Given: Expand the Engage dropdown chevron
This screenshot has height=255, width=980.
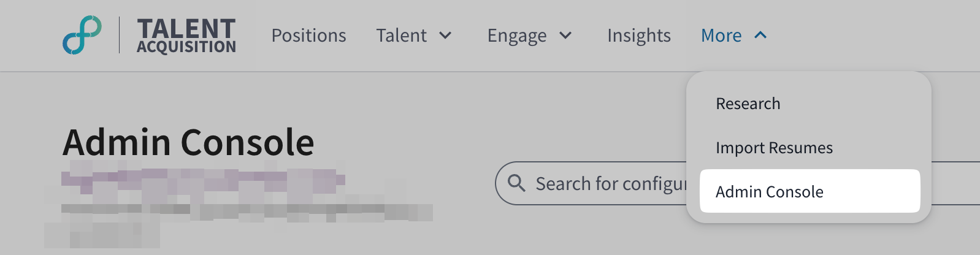Looking at the screenshot, I should coord(565,36).
